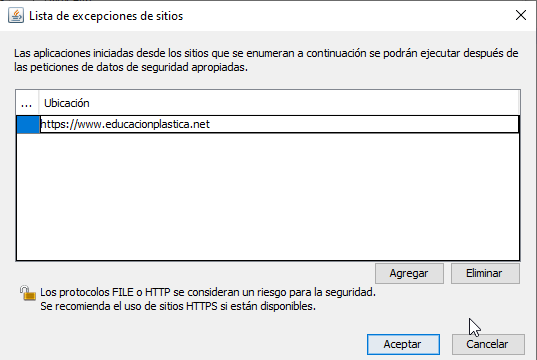This screenshot has width=537, height=360.
Task: Click the empty title bar area right of the title
Action: [346, 16]
